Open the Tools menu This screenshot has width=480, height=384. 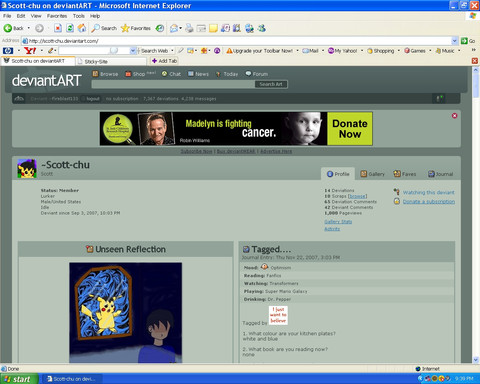pos(79,16)
